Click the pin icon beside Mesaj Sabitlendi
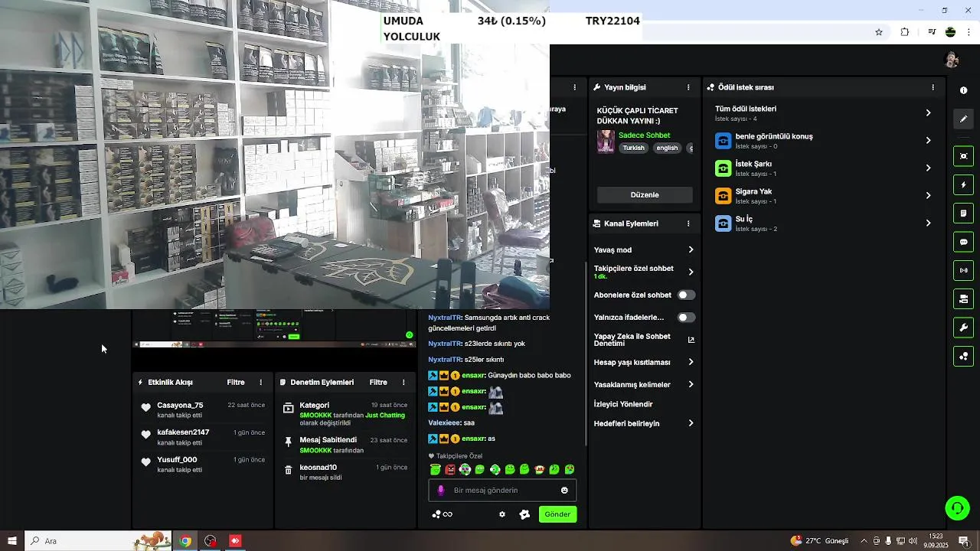 [288, 442]
